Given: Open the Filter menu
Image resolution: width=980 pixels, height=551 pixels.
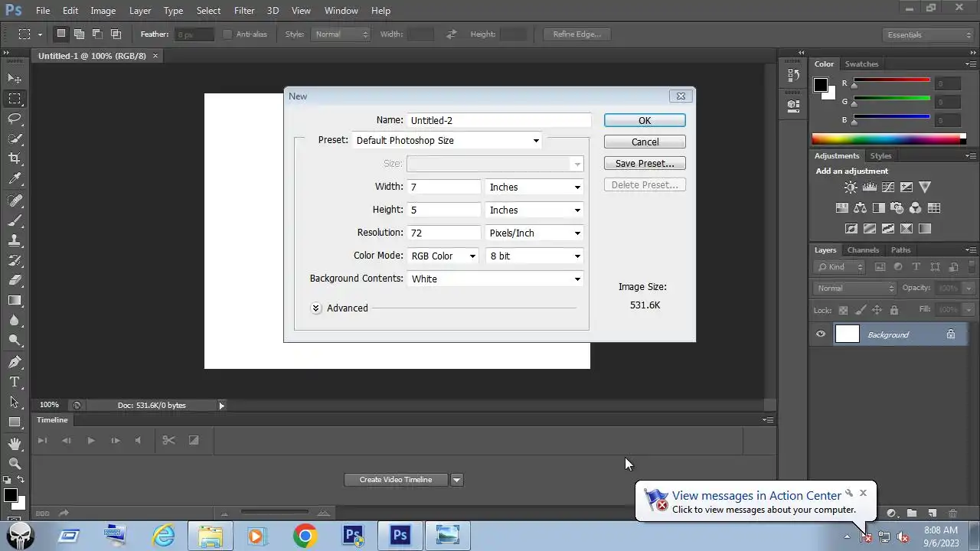Looking at the screenshot, I should pos(244,11).
